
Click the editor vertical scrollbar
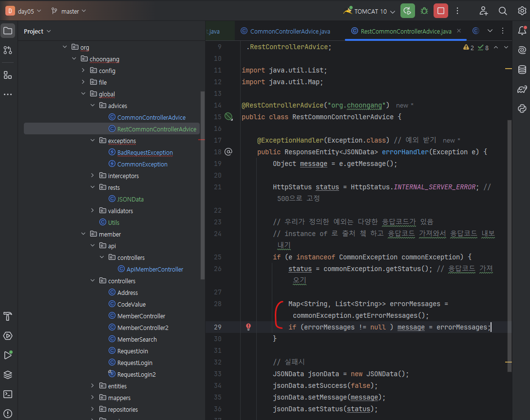click(x=510, y=246)
